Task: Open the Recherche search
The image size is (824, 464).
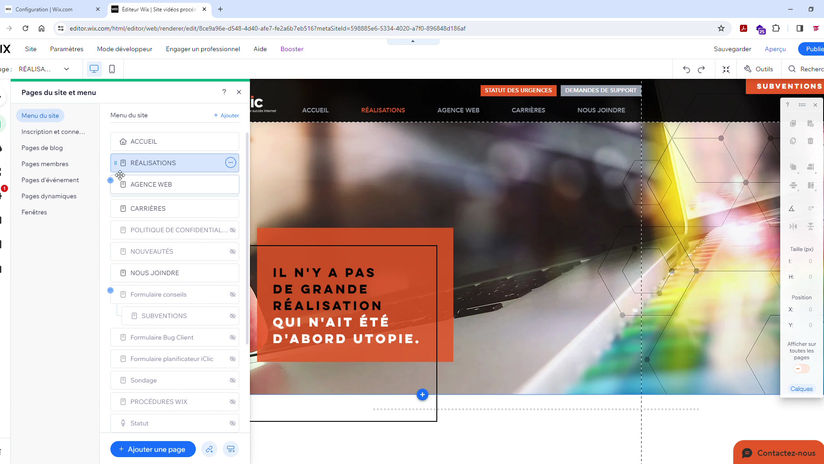Action: [805, 69]
